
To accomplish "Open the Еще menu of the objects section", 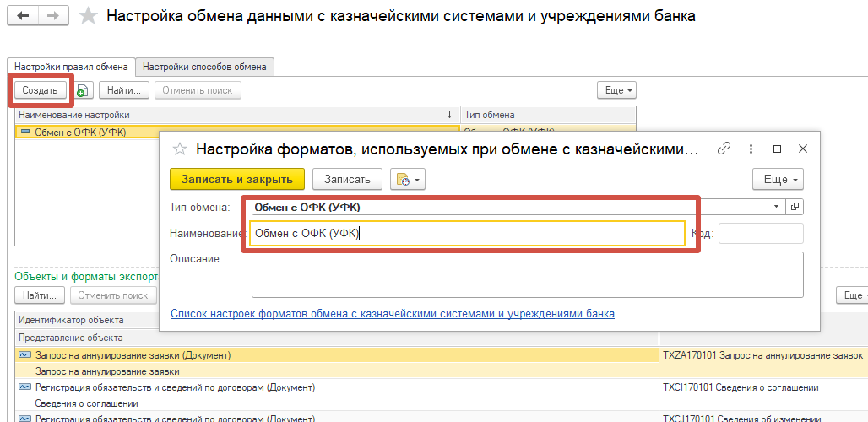I will pyautogui.click(x=853, y=295).
